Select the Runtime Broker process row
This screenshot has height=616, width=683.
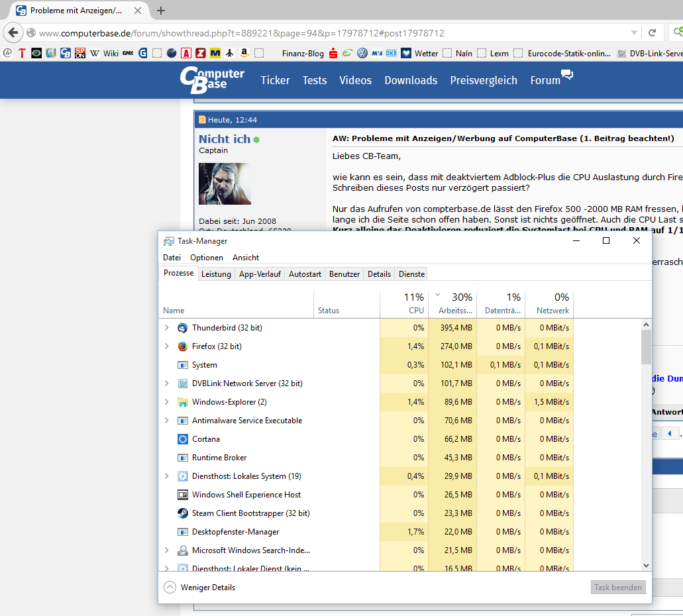pos(366,458)
